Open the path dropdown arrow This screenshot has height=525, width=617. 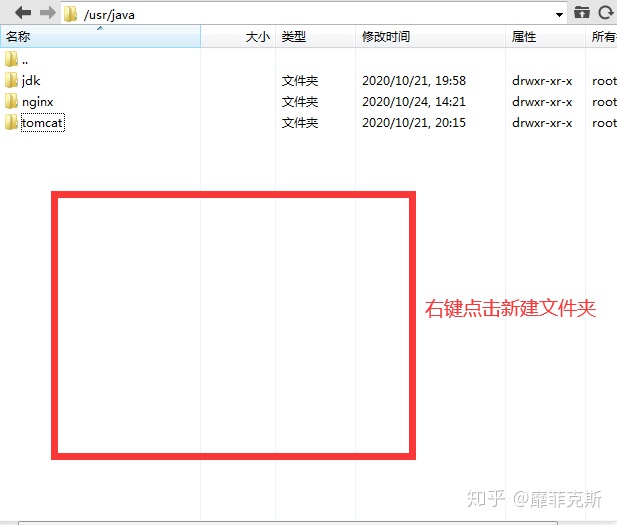click(559, 15)
